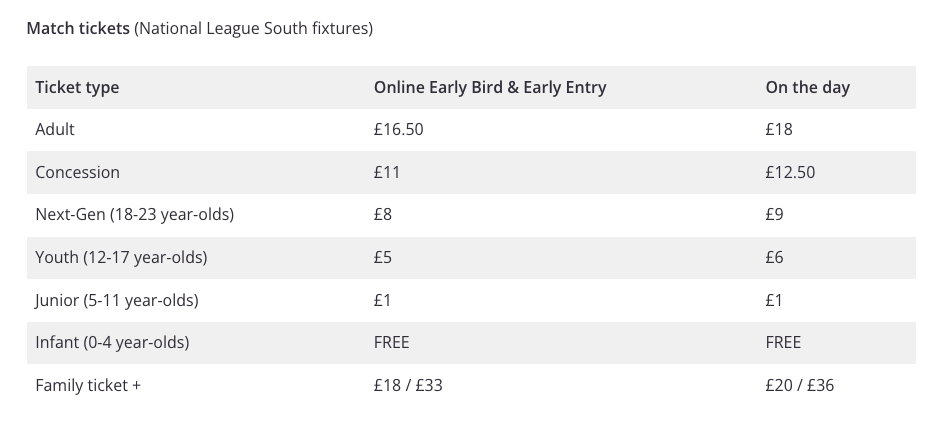The height and width of the screenshot is (426, 948).
Task: Click the £18 / £33 family price
Action: coord(408,386)
